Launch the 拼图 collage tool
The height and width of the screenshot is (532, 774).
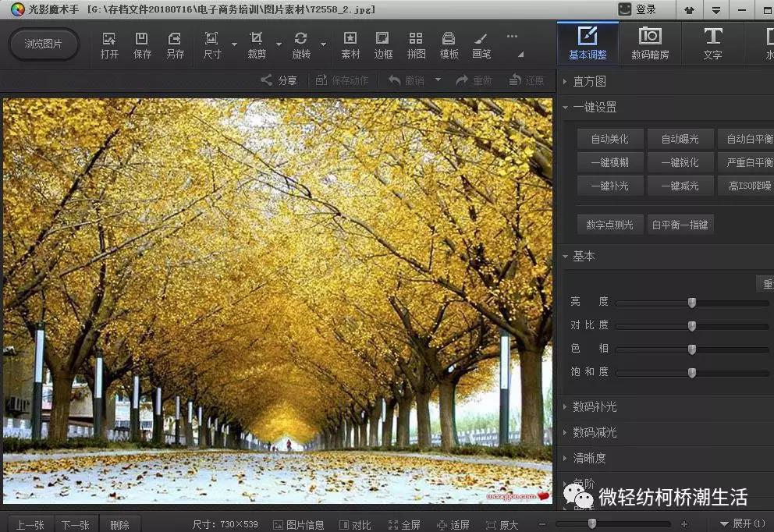point(415,44)
